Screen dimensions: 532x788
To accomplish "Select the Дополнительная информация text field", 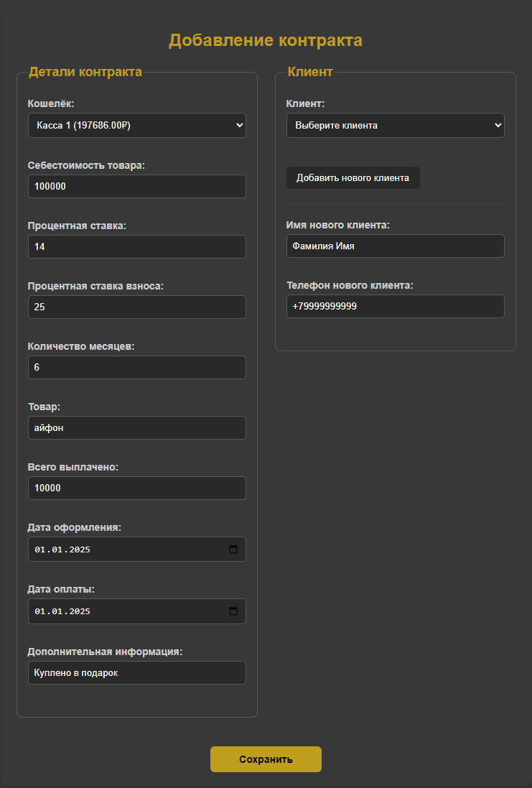I will tap(136, 673).
